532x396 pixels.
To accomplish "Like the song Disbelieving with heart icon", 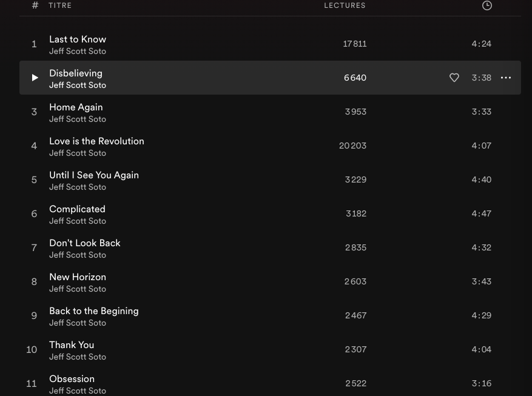I will click(454, 78).
